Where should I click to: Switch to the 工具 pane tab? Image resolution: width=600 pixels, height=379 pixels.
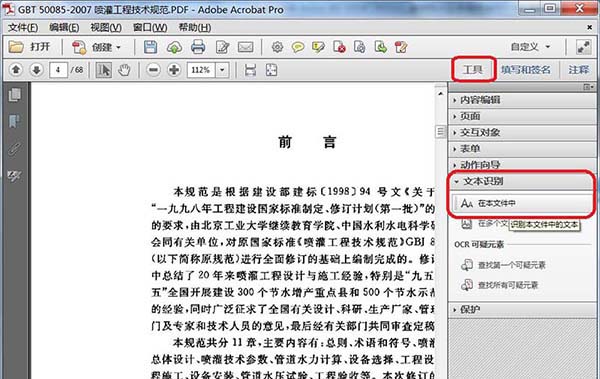[473, 69]
